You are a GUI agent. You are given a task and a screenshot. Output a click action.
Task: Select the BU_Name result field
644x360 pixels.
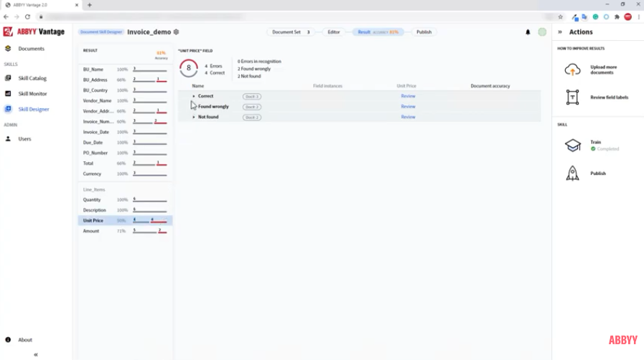(x=125, y=70)
